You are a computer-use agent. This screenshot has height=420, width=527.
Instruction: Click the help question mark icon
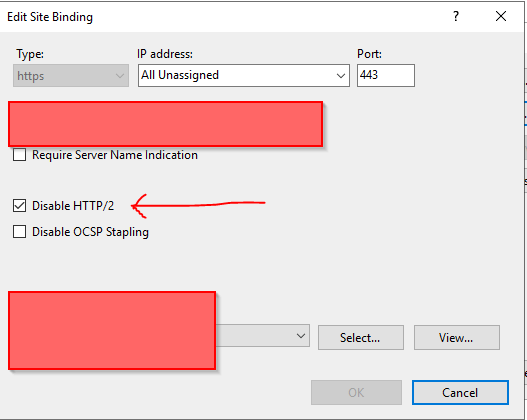[456, 16]
